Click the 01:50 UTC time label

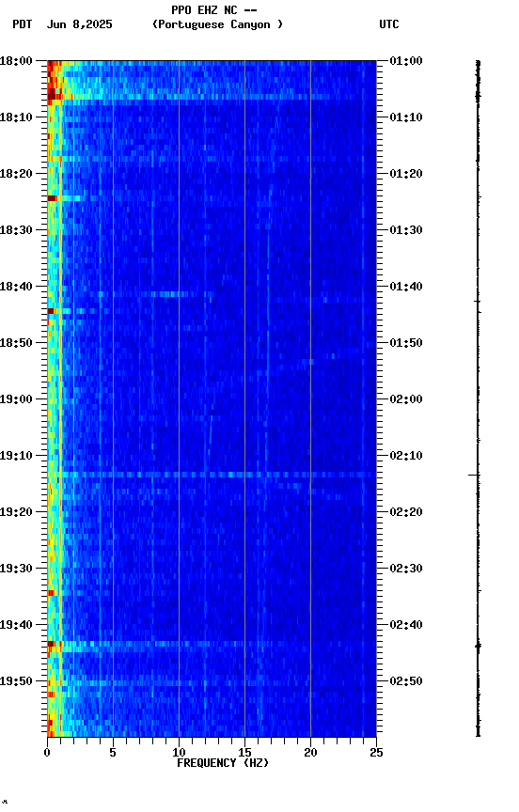click(x=406, y=343)
